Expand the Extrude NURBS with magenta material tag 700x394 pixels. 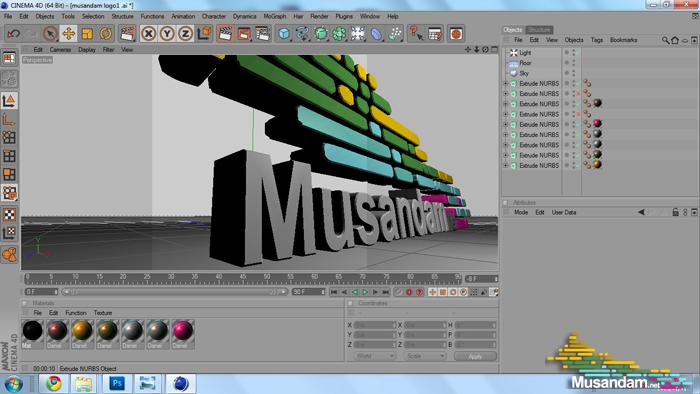[506, 124]
